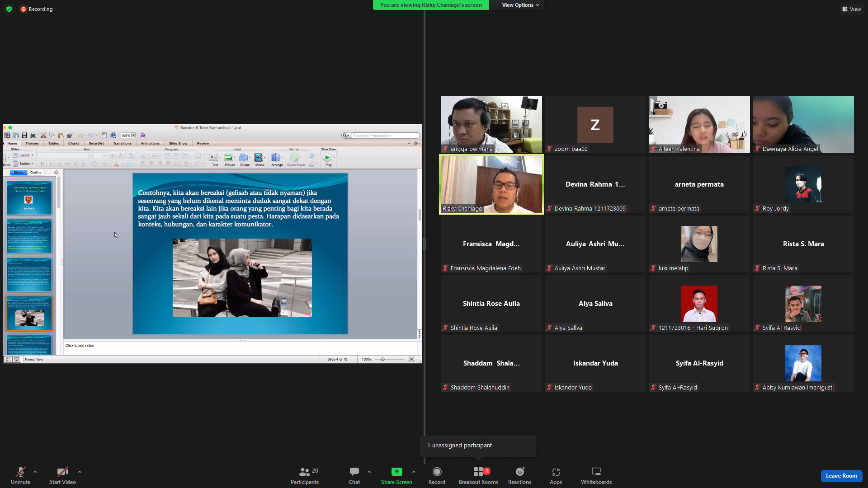
Task: Click the Cut scissors icon
Action: 43,136
